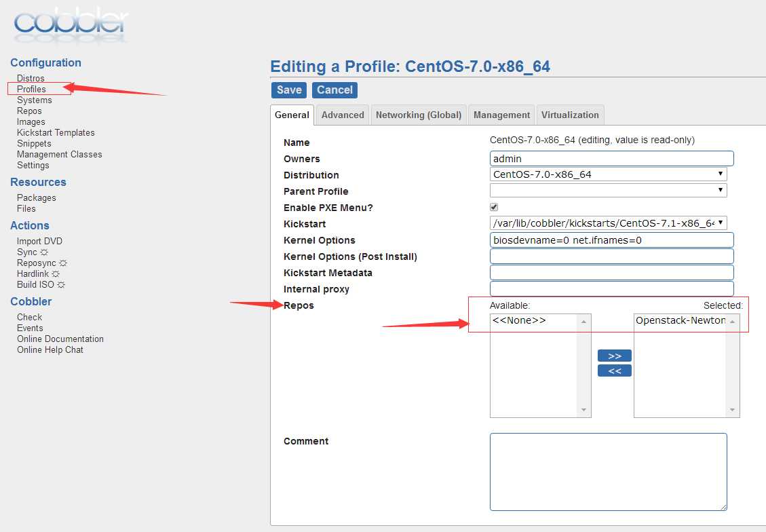766x532 pixels.
Task: Cancel editing the profile
Action: pos(334,90)
